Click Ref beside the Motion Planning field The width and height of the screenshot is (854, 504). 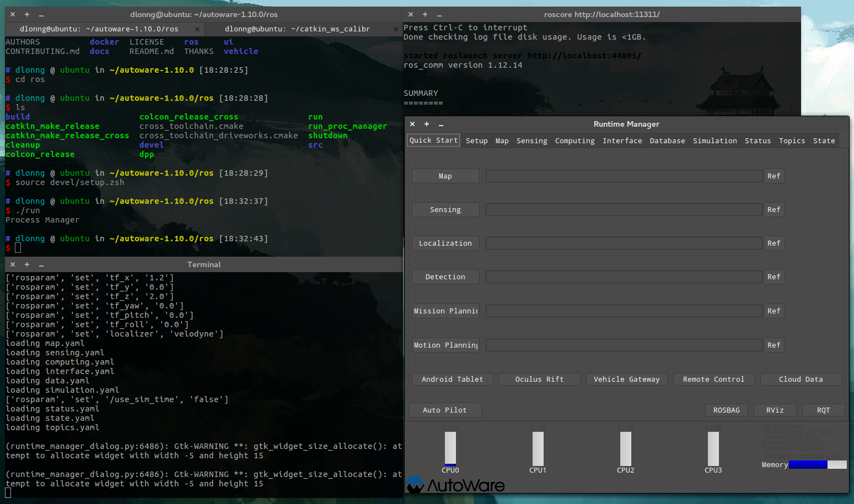click(x=774, y=345)
